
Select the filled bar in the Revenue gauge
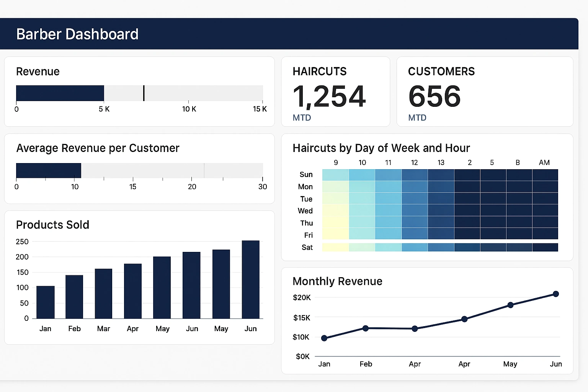point(60,93)
